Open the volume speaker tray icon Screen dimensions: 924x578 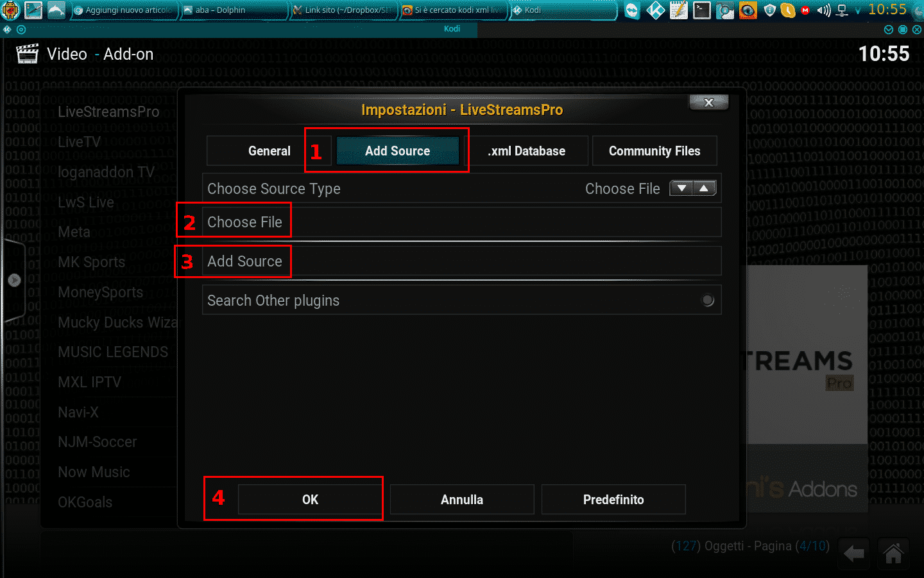coord(824,10)
